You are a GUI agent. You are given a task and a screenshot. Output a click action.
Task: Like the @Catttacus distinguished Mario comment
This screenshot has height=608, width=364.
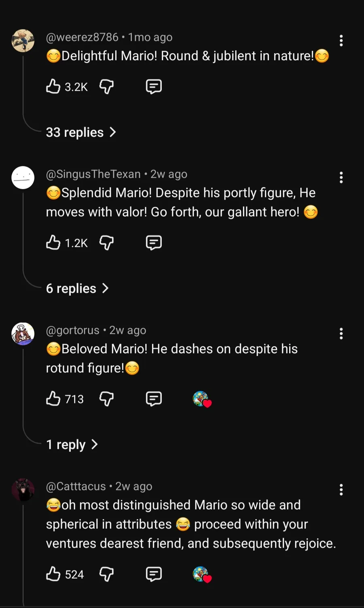point(53,574)
